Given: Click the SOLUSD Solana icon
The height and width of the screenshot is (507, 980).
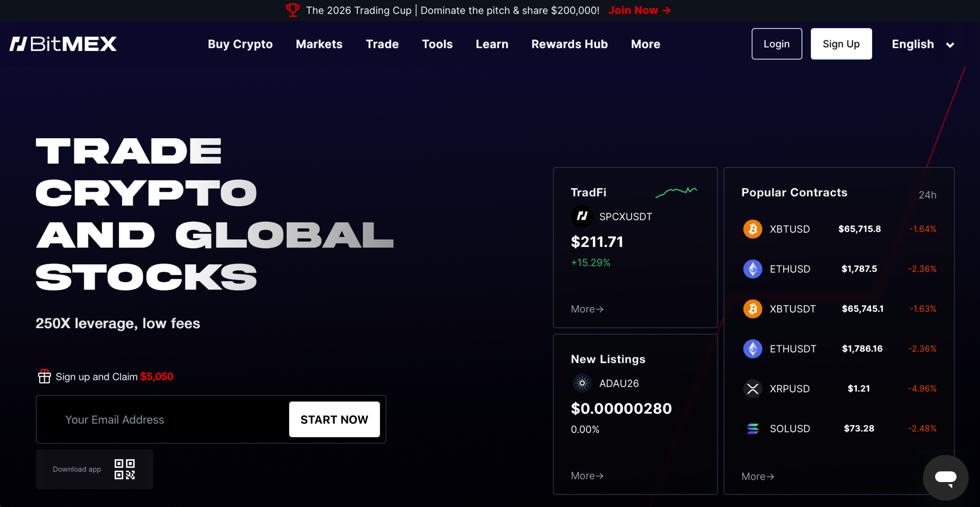Looking at the screenshot, I should pos(753,428).
